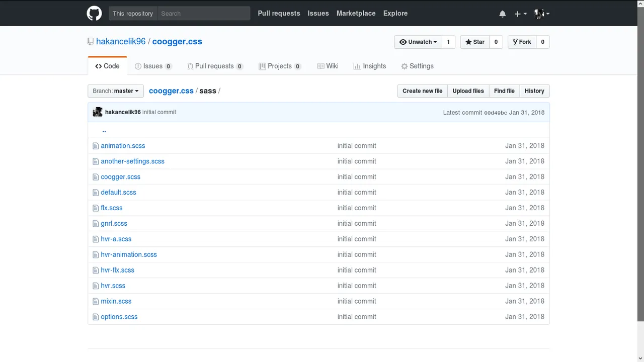Click the GitHub octocat logo
644x362 pixels.
click(x=94, y=14)
